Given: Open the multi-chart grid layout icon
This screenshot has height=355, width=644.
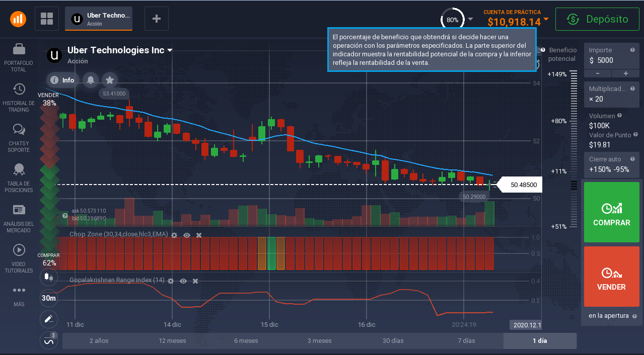Looking at the screenshot, I should click(47, 19).
